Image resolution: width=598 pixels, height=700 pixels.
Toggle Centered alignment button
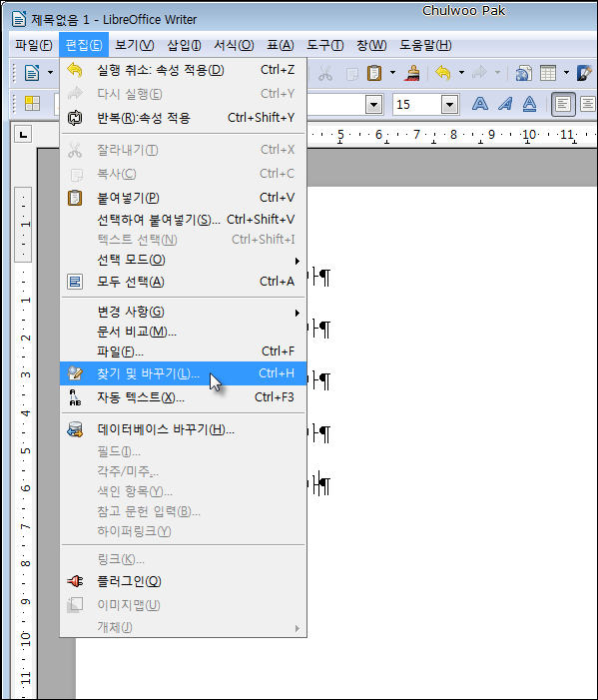pyautogui.click(x=588, y=105)
